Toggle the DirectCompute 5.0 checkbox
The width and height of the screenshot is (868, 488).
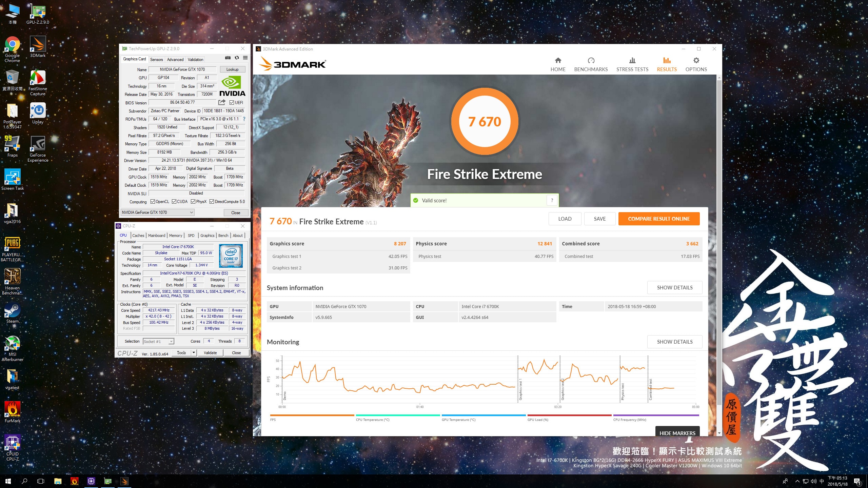coord(212,202)
